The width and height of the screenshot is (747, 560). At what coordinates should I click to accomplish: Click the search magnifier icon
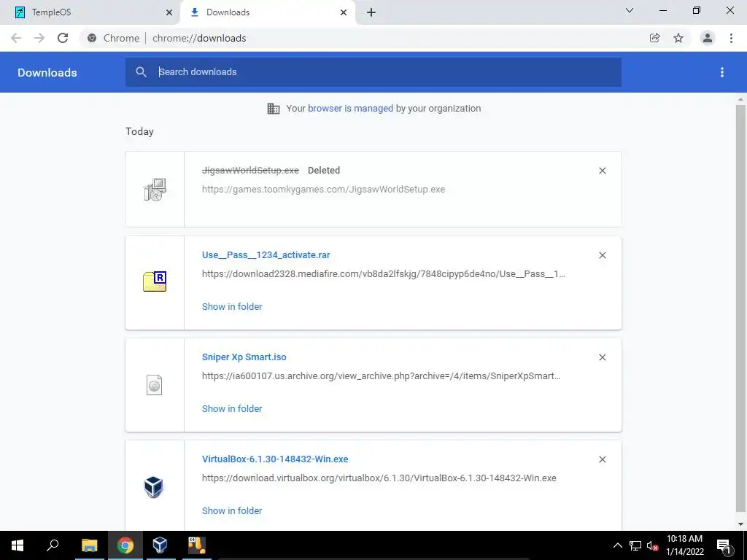[141, 72]
